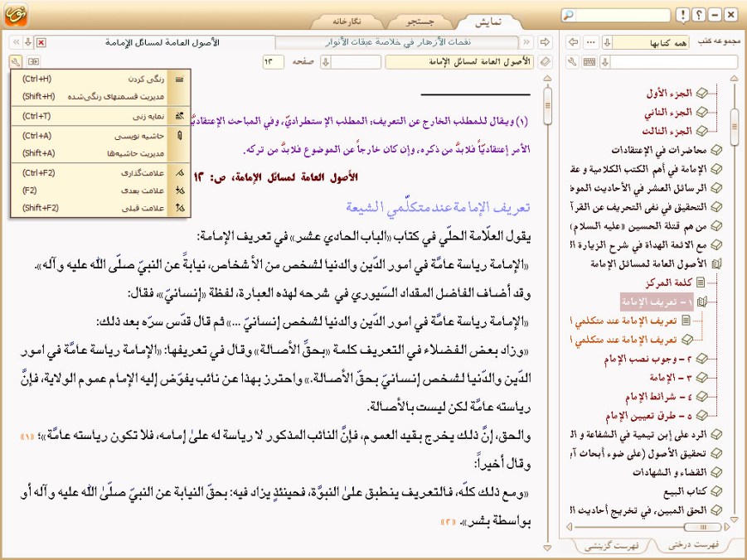Screen dimensions: 747x560
Task: Open الرسائل العشر book entry
Action: 639,188
